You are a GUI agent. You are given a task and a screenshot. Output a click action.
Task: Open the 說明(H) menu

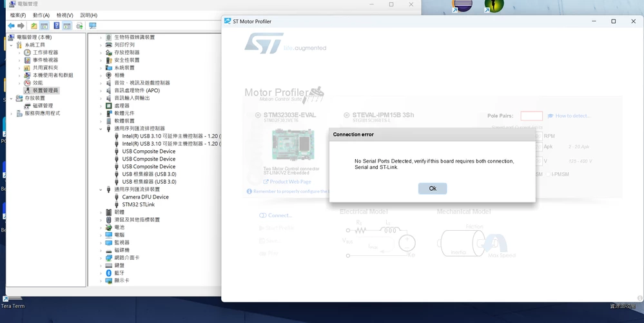coord(89,15)
